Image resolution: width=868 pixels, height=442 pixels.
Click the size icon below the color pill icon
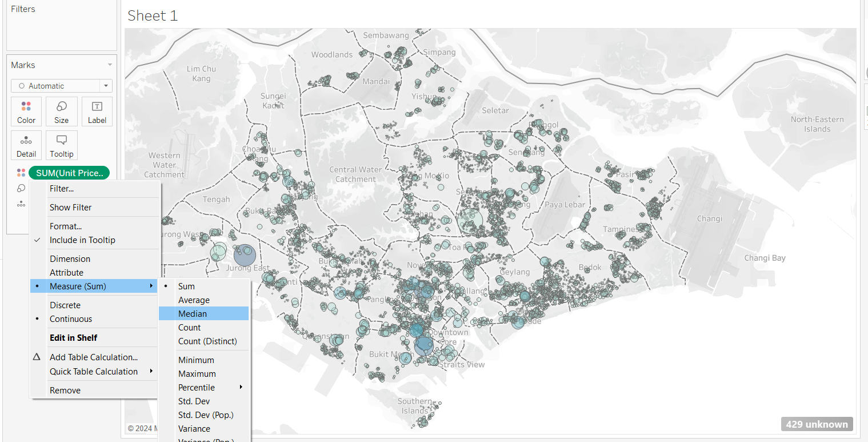pyautogui.click(x=21, y=188)
